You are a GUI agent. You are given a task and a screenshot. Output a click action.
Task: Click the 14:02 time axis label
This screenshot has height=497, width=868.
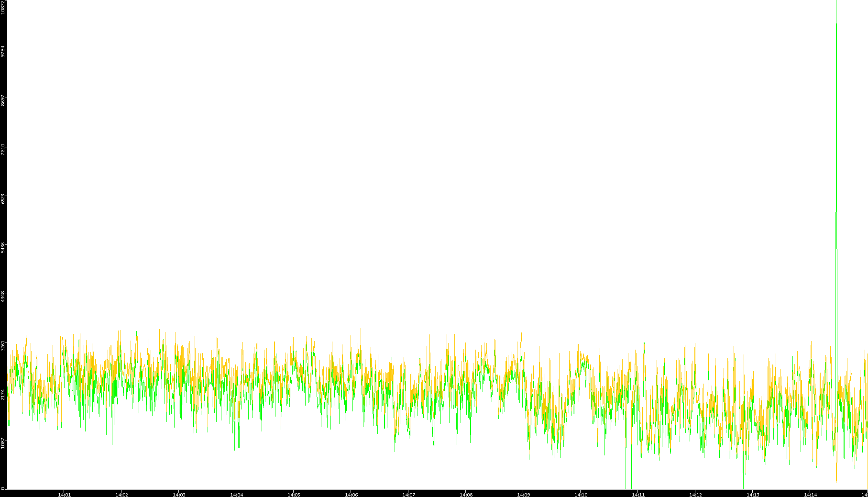(x=121, y=495)
